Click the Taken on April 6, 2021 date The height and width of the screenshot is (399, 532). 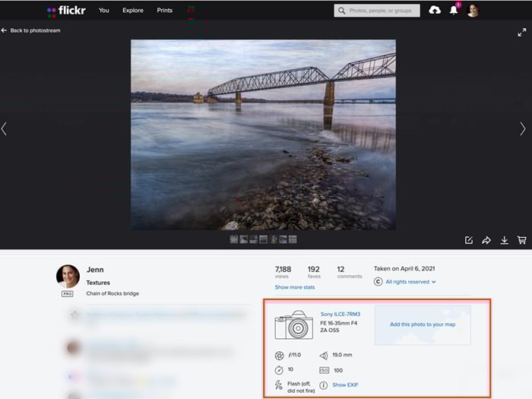click(404, 269)
